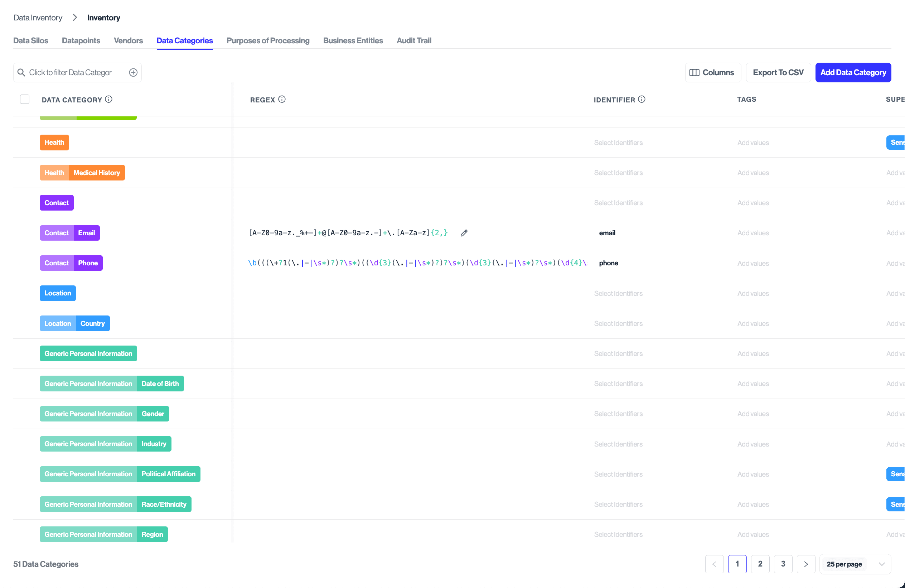
Task: Click Data Inventory breadcrumb link
Action: 38,18
